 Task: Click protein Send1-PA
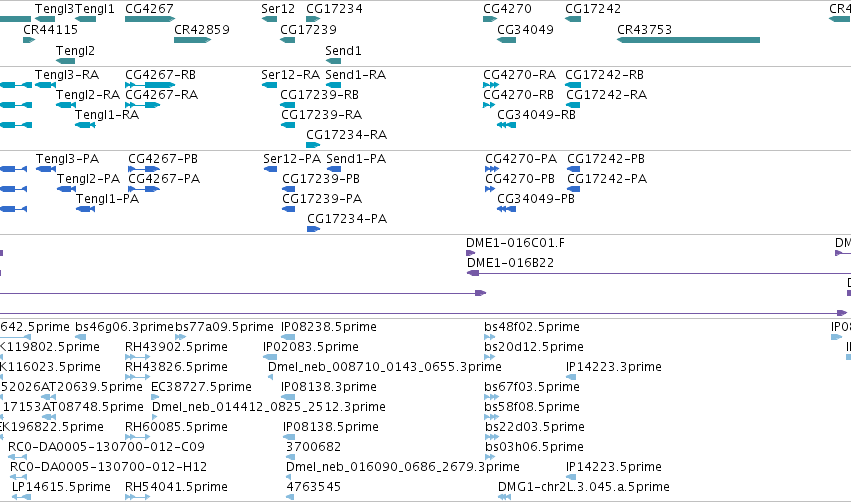click(x=356, y=158)
